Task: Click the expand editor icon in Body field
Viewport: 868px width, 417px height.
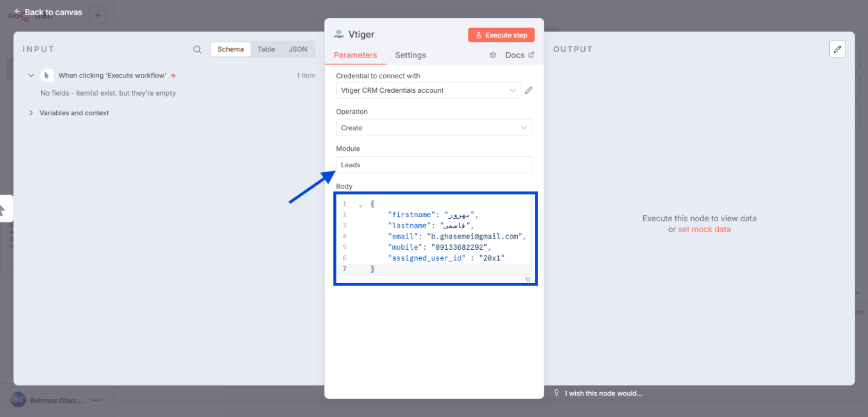Action: 527,279
